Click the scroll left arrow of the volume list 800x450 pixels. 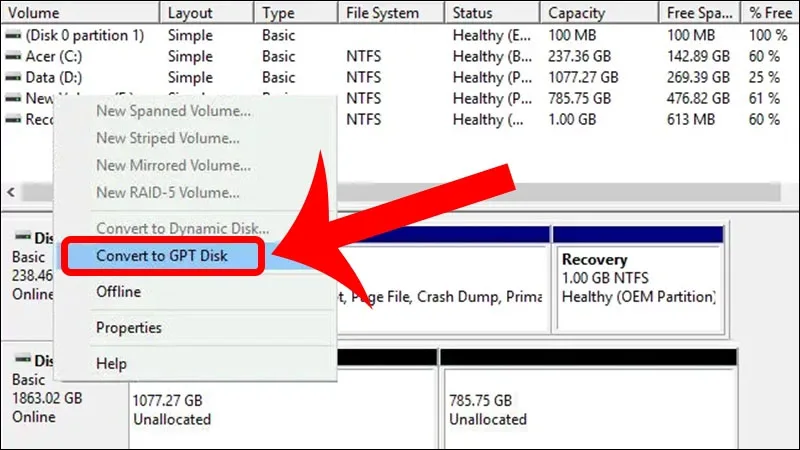pyautogui.click(x=11, y=192)
